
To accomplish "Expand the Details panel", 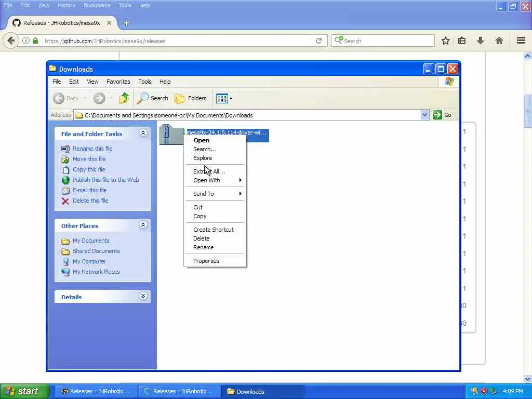I will pyautogui.click(x=143, y=296).
